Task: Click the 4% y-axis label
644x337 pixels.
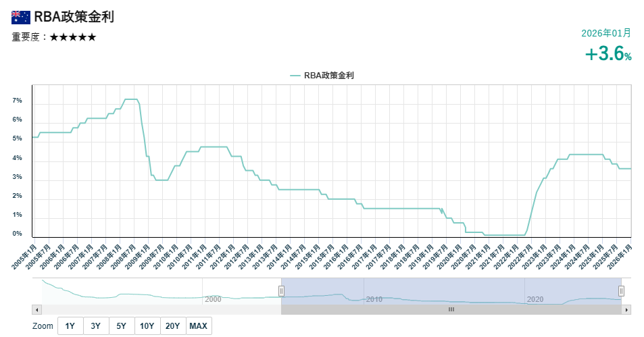Action: [18, 158]
